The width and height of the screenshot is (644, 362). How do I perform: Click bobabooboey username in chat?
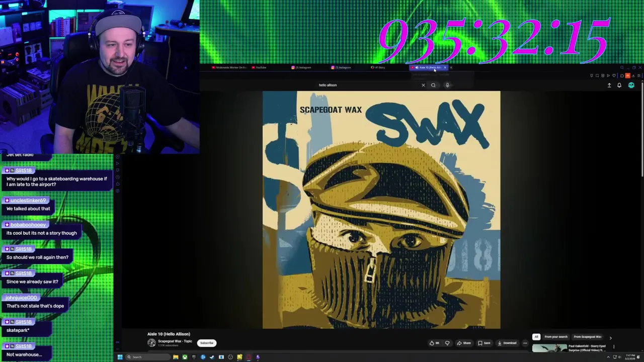[28, 225]
